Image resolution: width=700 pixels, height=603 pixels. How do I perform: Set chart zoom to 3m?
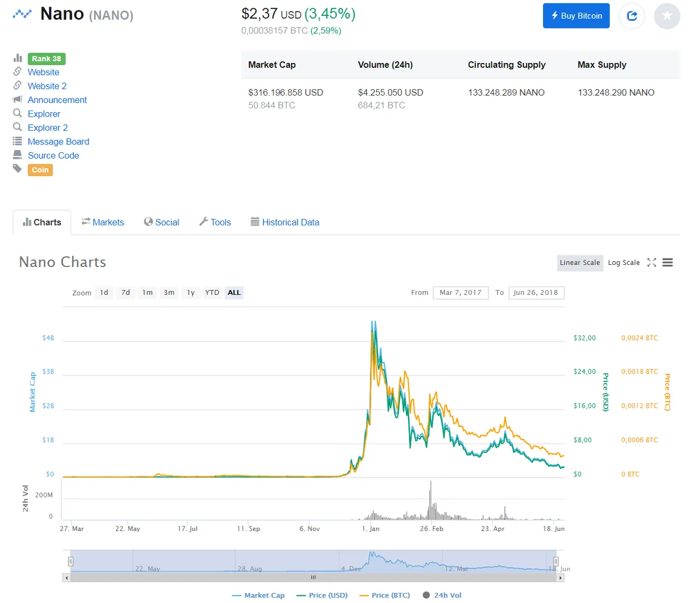click(x=170, y=293)
